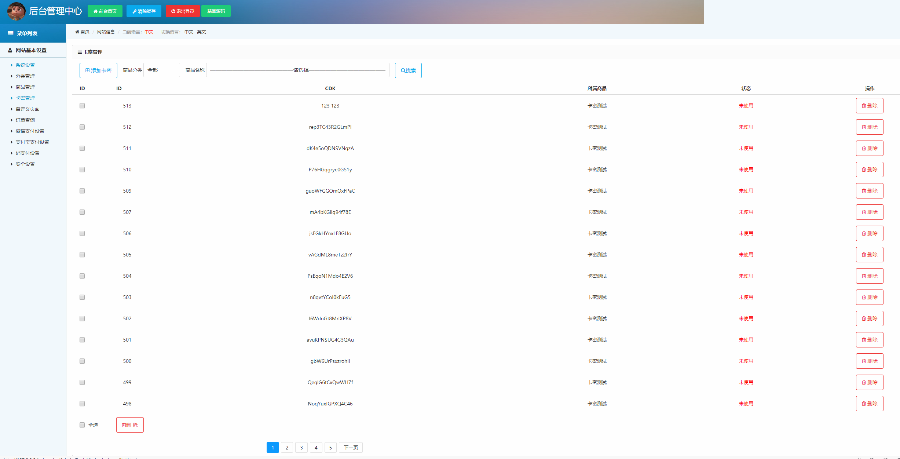Click the red status text in row 513
This screenshot has height=459, width=900.
(x=746, y=106)
